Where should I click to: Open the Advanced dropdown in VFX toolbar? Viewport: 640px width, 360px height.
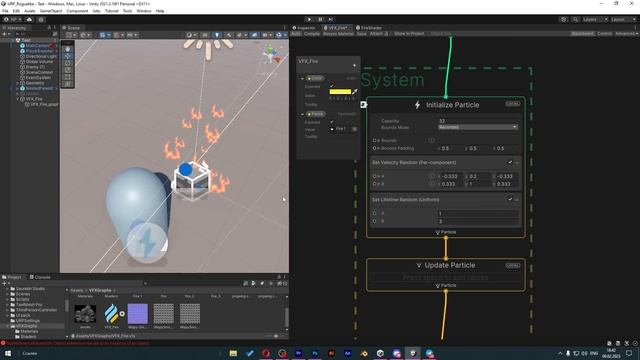(x=626, y=33)
